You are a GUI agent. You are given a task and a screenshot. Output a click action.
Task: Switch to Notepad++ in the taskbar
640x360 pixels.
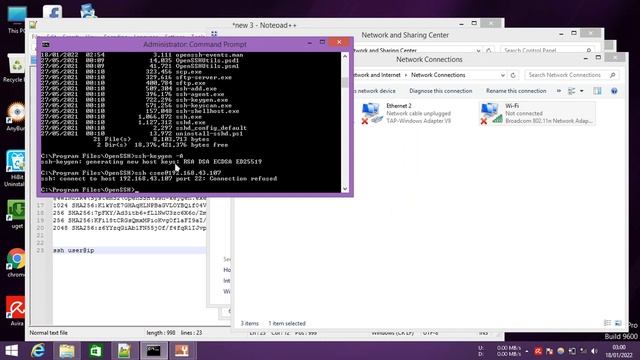click(124, 351)
